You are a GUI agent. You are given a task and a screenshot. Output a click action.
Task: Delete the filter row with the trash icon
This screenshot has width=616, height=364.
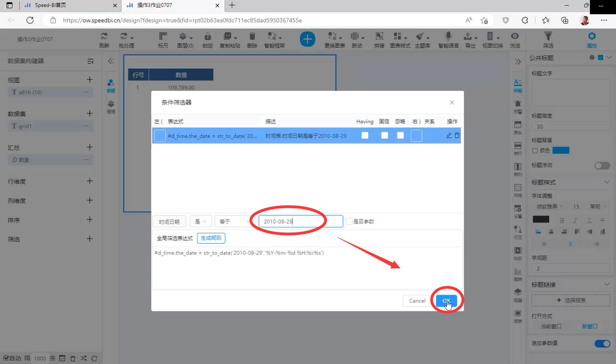point(457,136)
